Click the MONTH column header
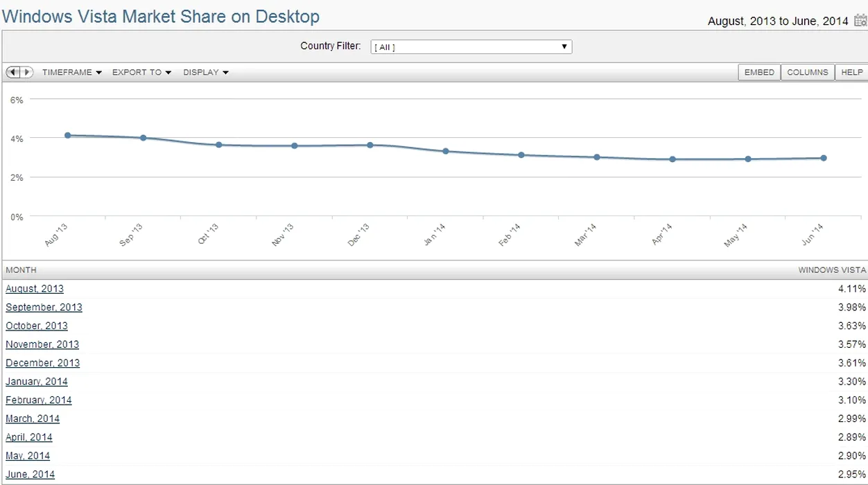This screenshot has width=868, height=485. pyautogui.click(x=21, y=270)
